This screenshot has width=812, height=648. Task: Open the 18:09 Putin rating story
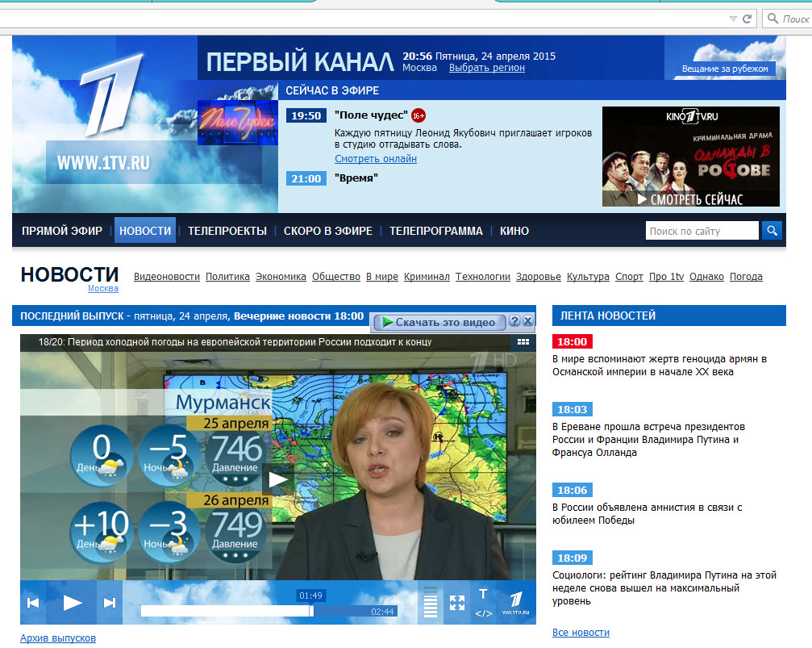point(664,587)
